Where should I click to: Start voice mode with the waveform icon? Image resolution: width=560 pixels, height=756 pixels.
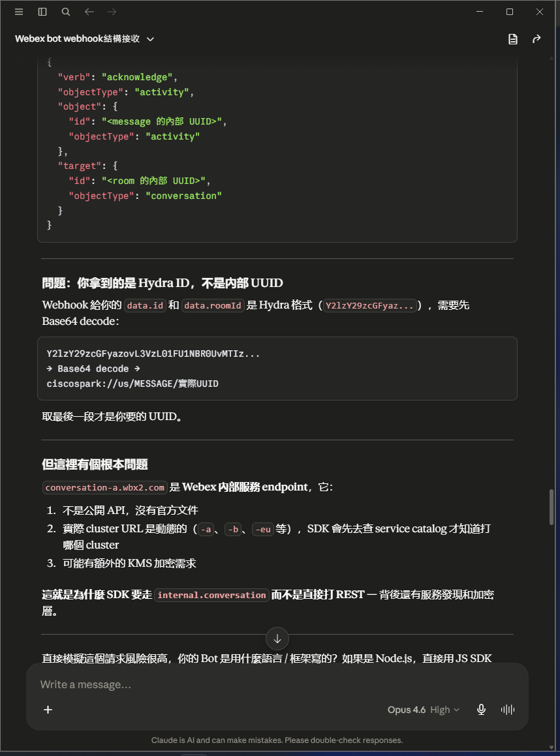(507, 710)
